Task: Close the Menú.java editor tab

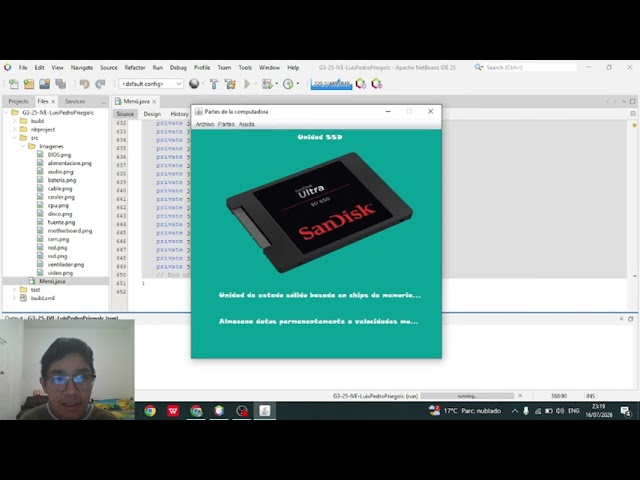Action: pyautogui.click(x=154, y=102)
